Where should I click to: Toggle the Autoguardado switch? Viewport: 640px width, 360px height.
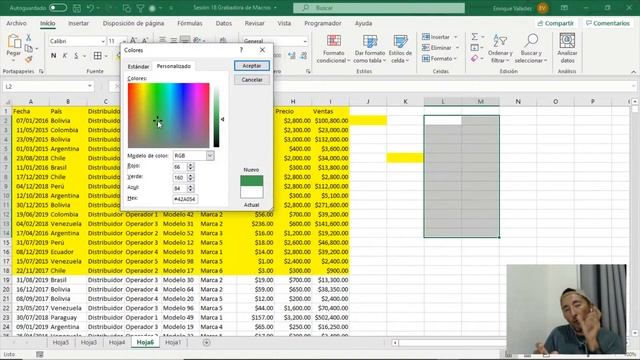[x=58, y=8]
